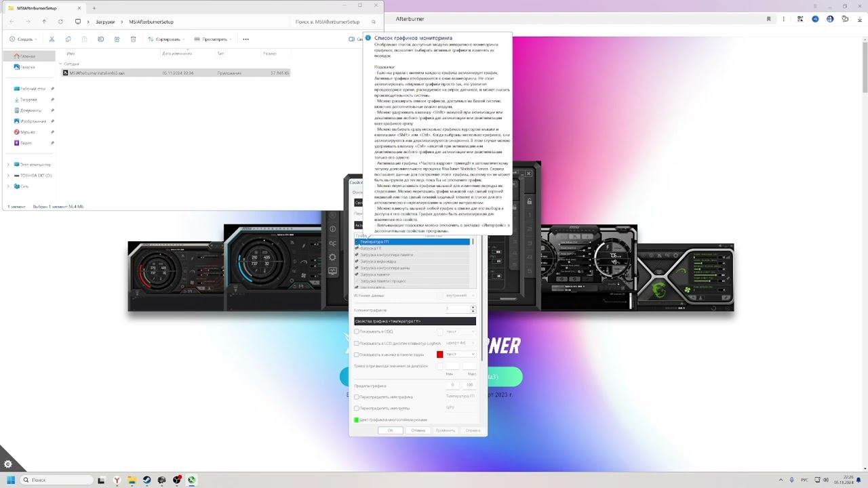Click the gear overlay icon in bottom-left corner

[x=8, y=464]
